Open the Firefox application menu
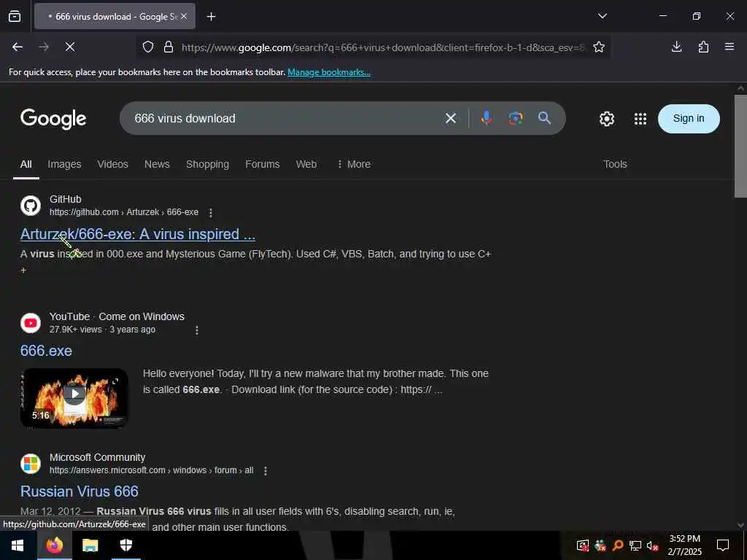 pyautogui.click(x=729, y=47)
